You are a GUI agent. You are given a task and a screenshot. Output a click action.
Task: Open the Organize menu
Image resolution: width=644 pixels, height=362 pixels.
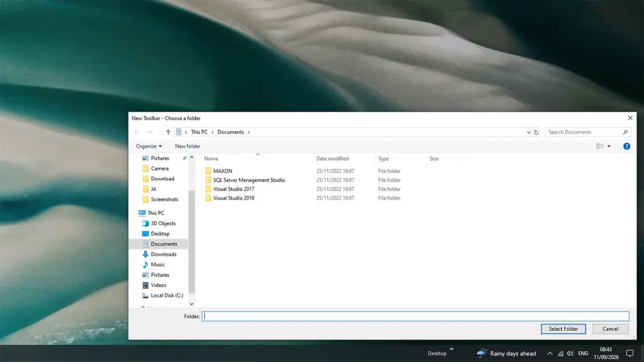coord(149,146)
